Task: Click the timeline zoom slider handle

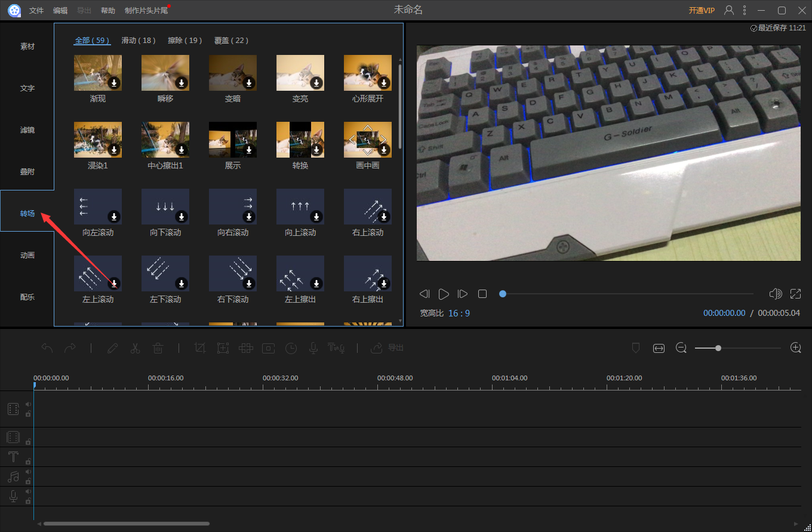Action: coord(718,348)
